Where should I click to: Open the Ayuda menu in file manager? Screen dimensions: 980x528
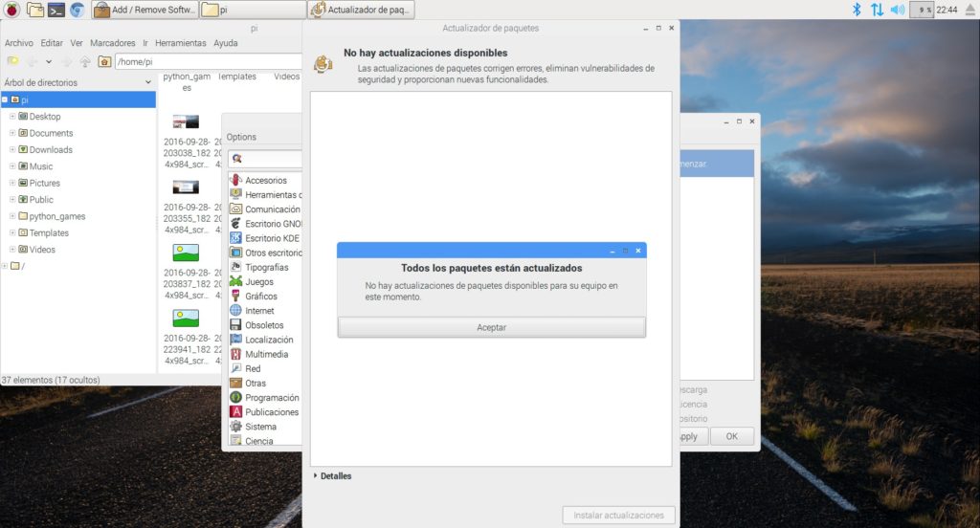(226, 43)
